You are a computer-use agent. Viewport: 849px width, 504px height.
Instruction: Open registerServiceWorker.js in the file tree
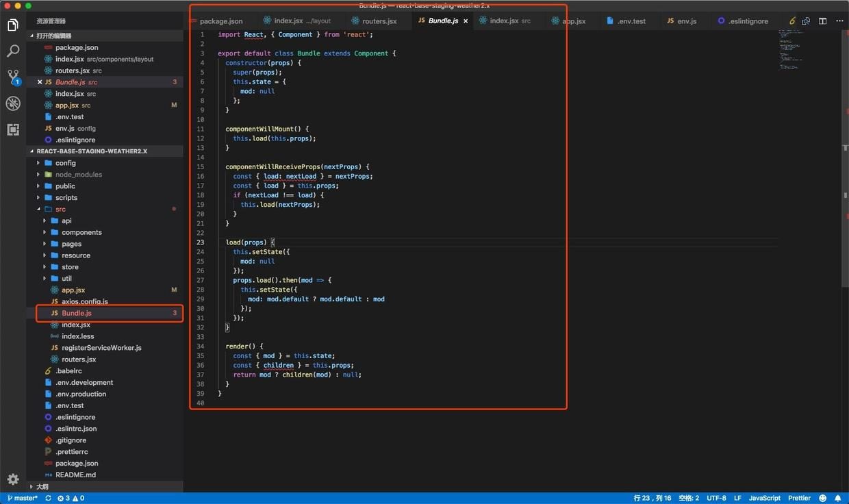click(x=101, y=348)
